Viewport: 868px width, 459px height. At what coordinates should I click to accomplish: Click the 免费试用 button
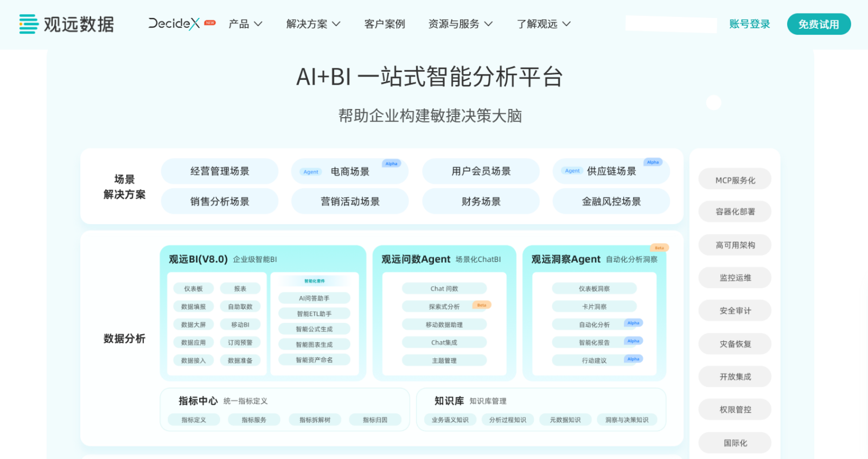tap(819, 24)
